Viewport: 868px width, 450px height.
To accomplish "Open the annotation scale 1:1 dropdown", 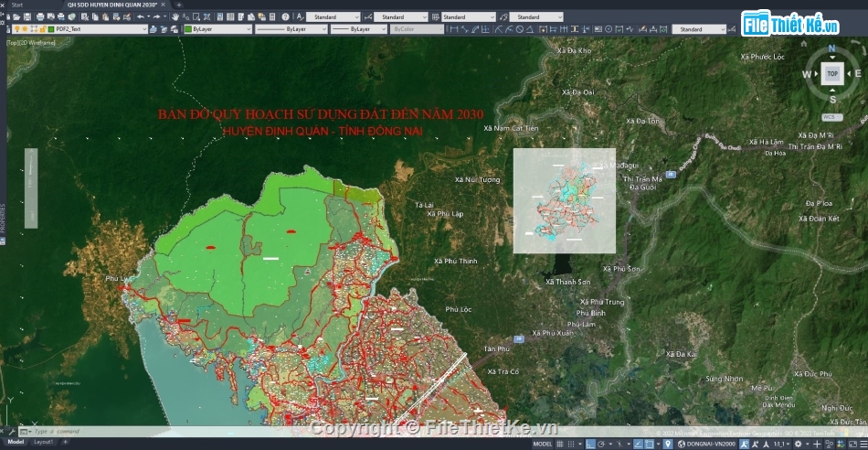I will [x=782, y=444].
